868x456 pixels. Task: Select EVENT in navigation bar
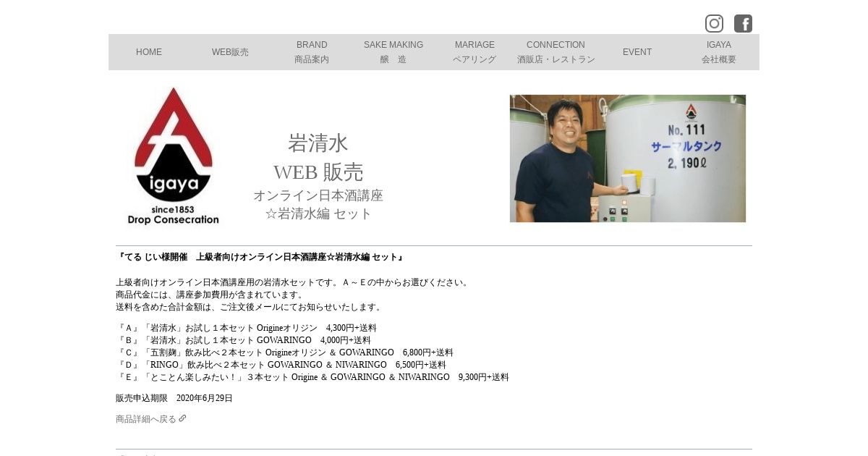coord(637,52)
